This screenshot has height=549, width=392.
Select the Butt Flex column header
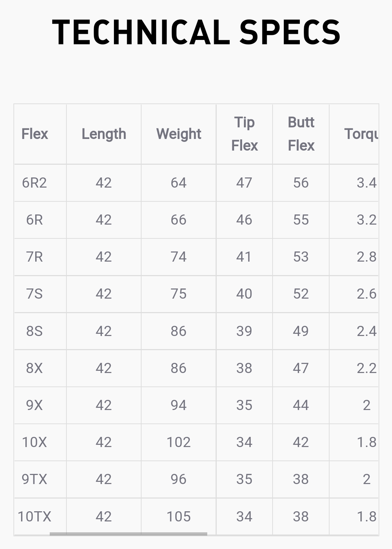(301, 134)
